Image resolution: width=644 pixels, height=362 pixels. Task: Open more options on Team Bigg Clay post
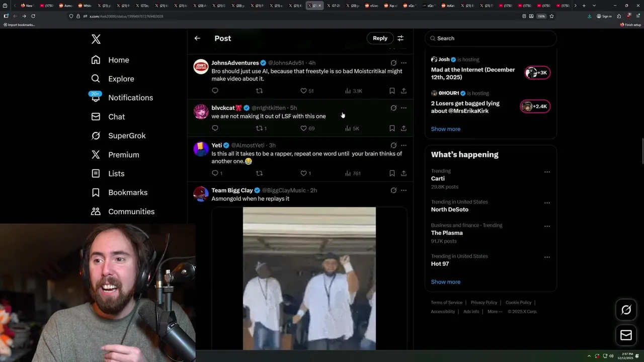pyautogui.click(x=404, y=190)
